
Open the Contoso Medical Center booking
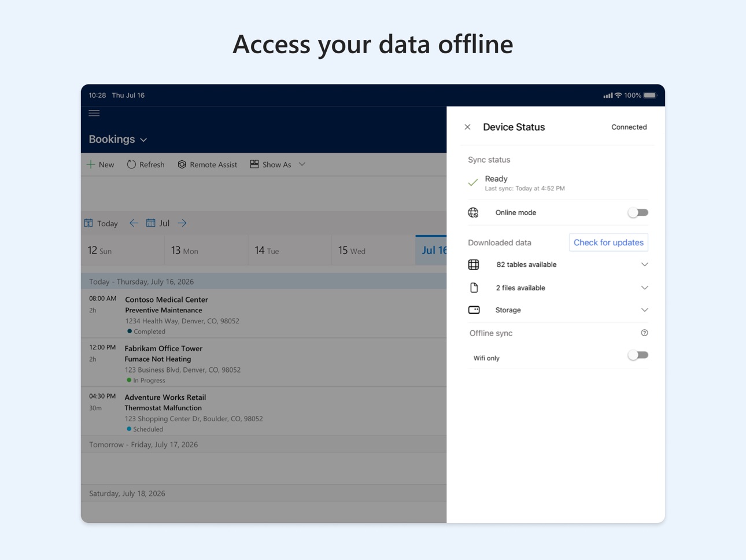click(264, 314)
